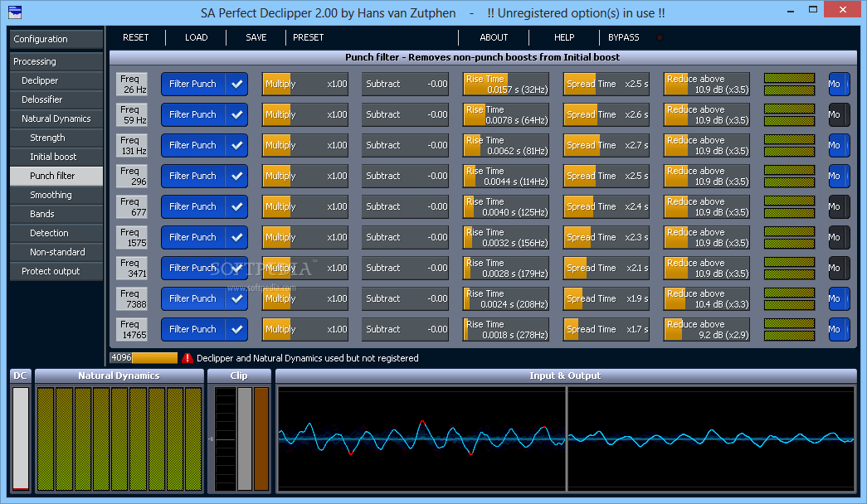This screenshot has width=867, height=504.
Task: Toggle Filter Punch for the 131 Hz band
Action: pyautogui.click(x=204, y=145)
